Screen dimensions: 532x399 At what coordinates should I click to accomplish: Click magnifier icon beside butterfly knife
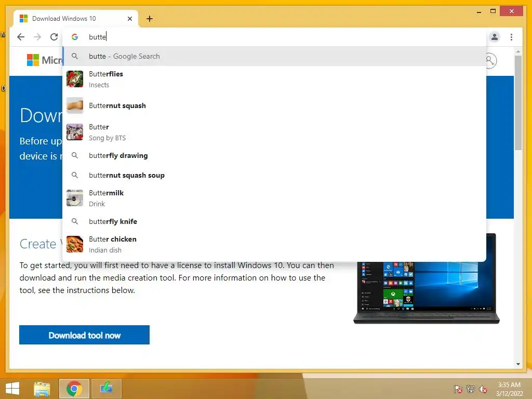coord(75,221)
